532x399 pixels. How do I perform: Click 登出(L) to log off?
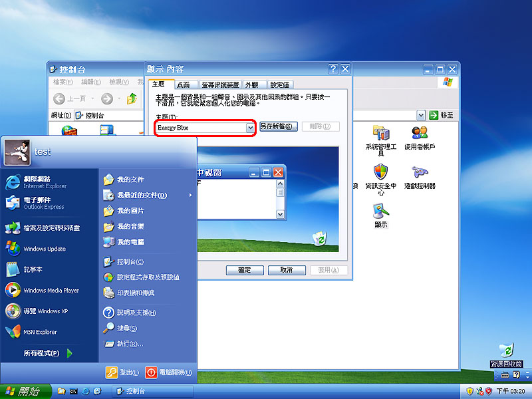pos(122,372)
